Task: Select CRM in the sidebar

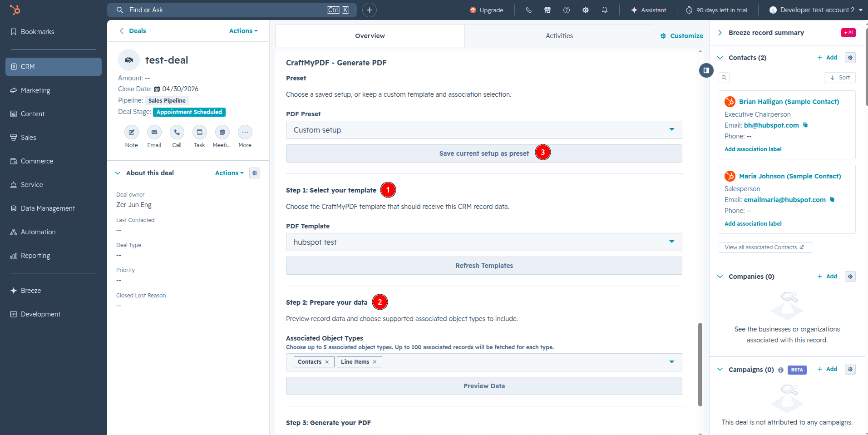Action: pos(54,67)
